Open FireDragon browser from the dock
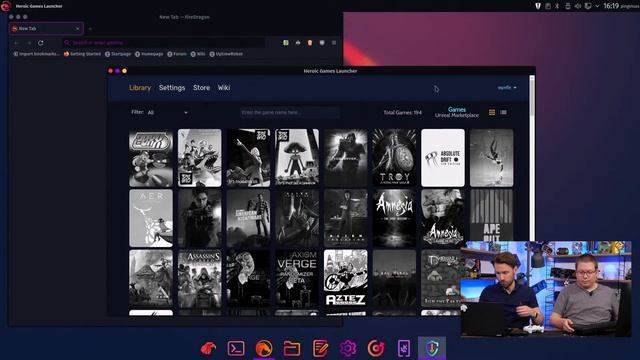 264,348
